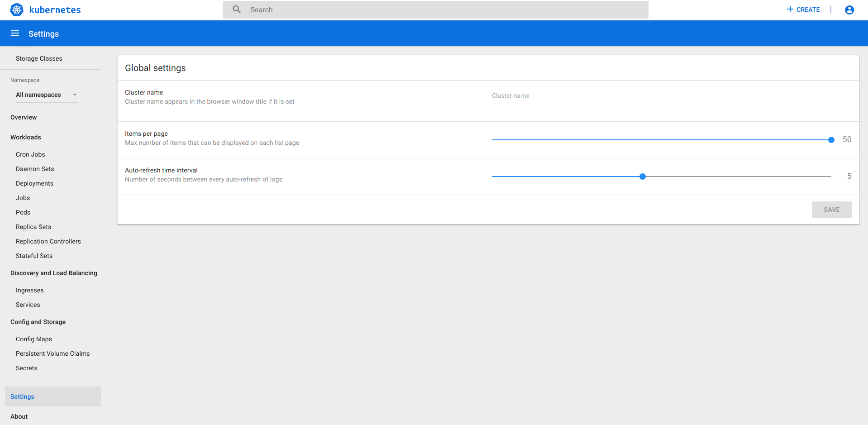Go to Stateful Sets
The image size is (868, 425).
pos(34,256)
